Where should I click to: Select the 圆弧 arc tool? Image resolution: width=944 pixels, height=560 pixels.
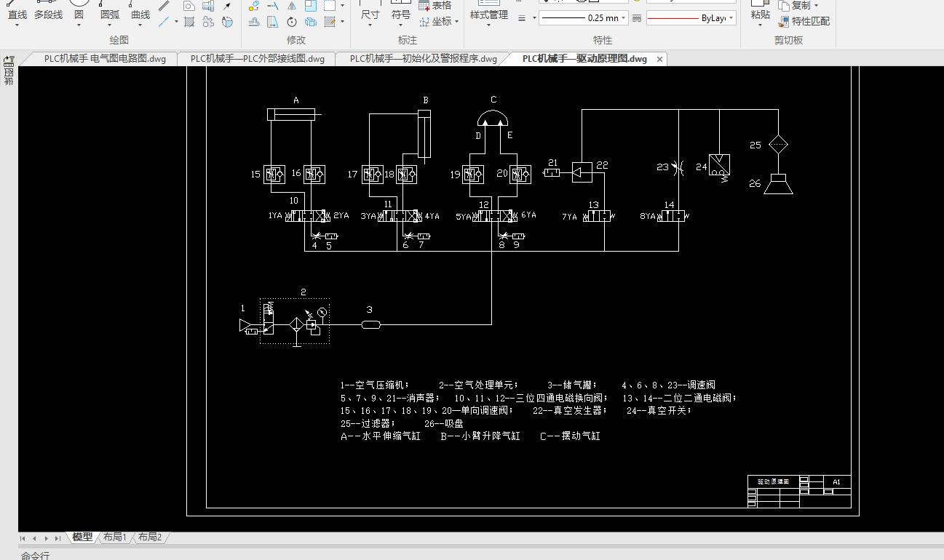point(110,10)
